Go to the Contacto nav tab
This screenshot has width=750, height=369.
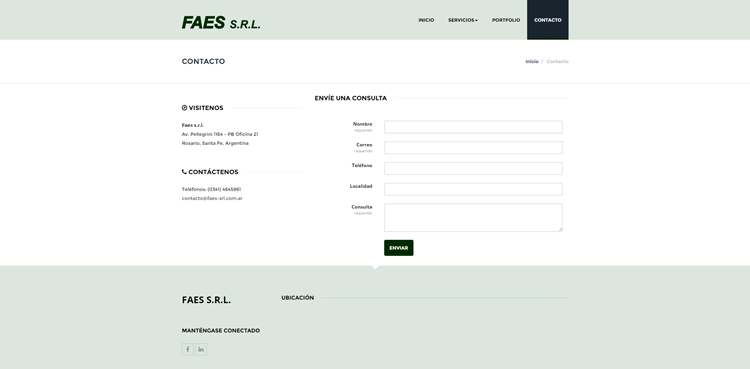[548, 20]
